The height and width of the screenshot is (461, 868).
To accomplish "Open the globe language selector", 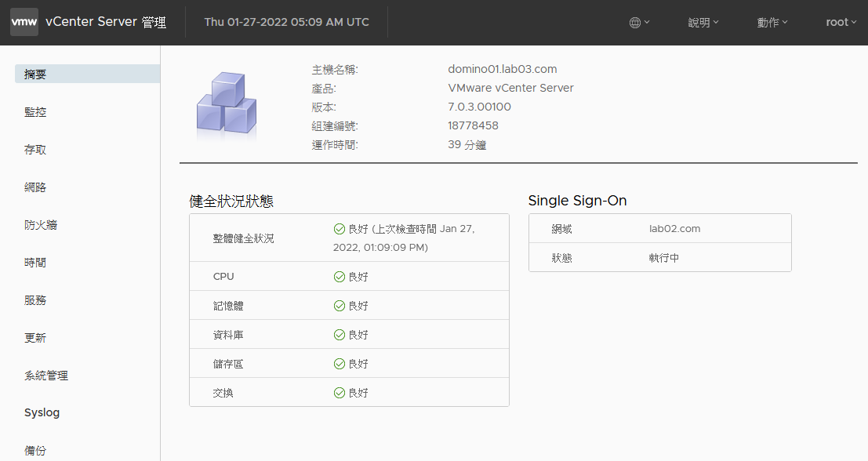I will point(639,23).
